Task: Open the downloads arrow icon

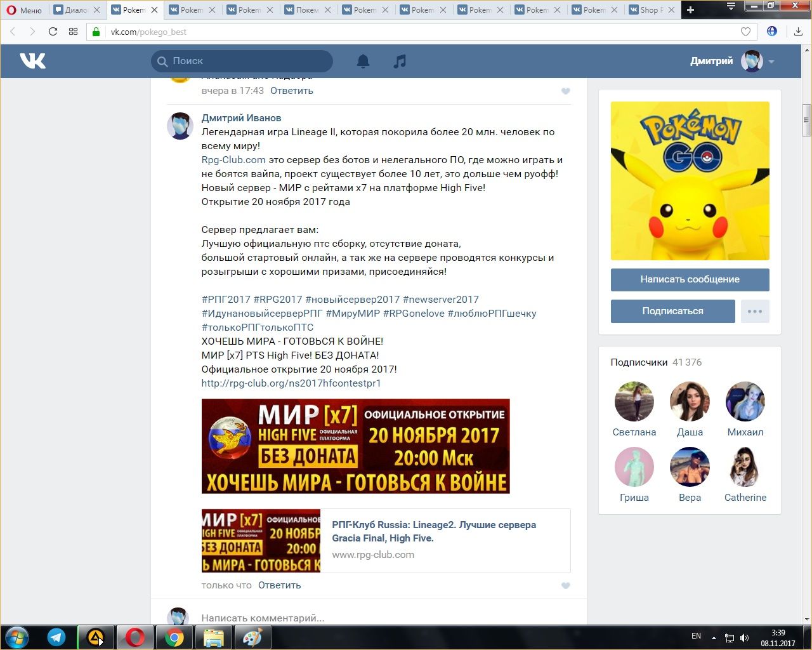Action: coord(798,31)
